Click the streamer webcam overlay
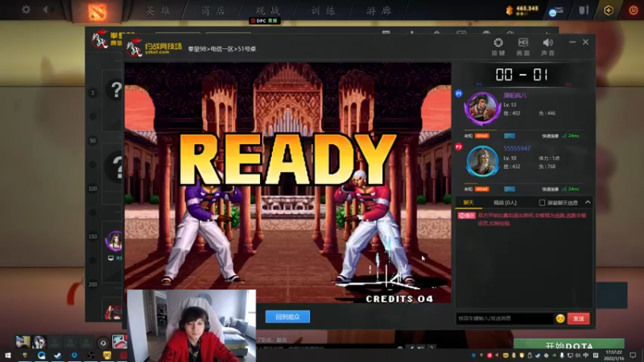 click(192, 326)
